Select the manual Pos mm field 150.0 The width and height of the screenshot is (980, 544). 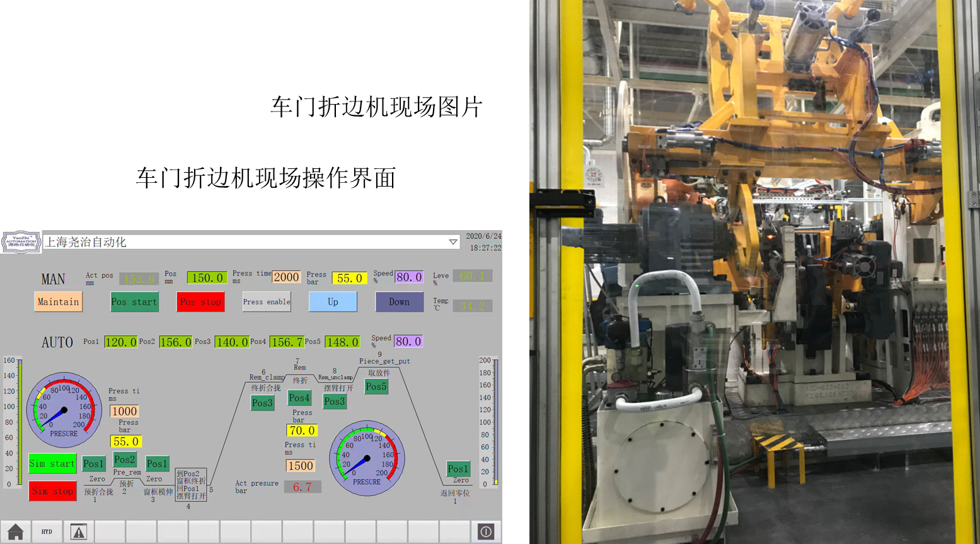tap(207, 277)
